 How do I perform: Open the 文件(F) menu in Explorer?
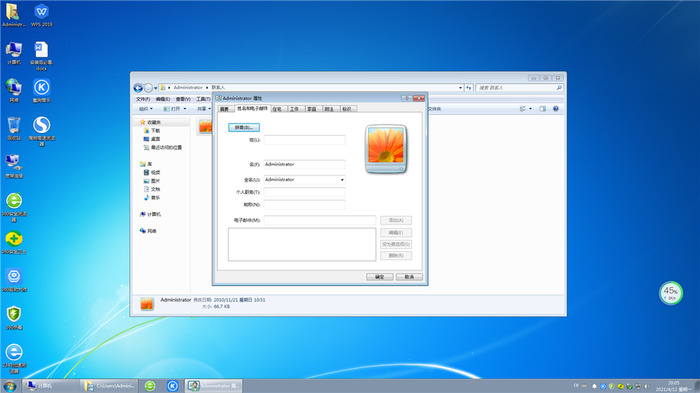[143, 99]
